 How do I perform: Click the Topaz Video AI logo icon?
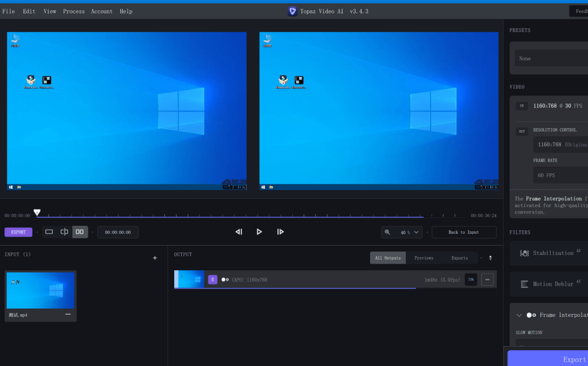coord(293,11)
